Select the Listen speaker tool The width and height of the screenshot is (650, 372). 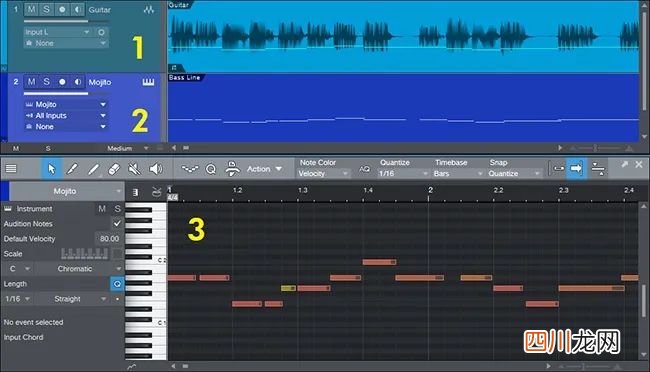(x=155, y=169)
